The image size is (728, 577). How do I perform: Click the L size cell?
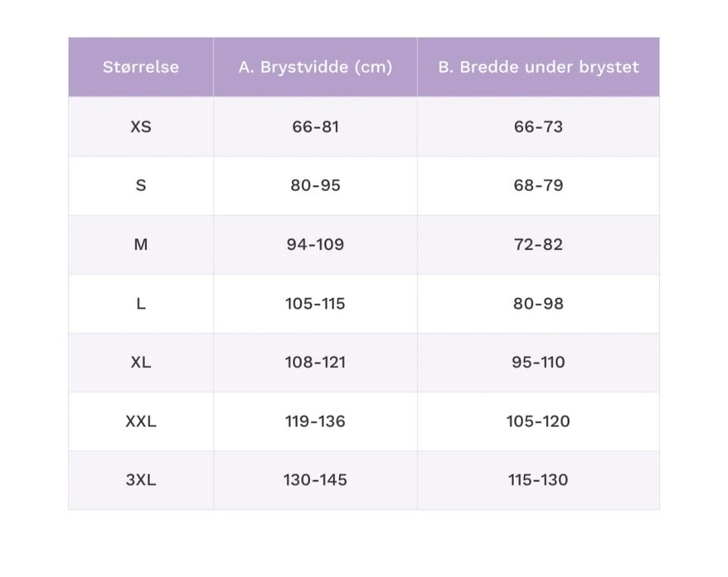[141, 303]
